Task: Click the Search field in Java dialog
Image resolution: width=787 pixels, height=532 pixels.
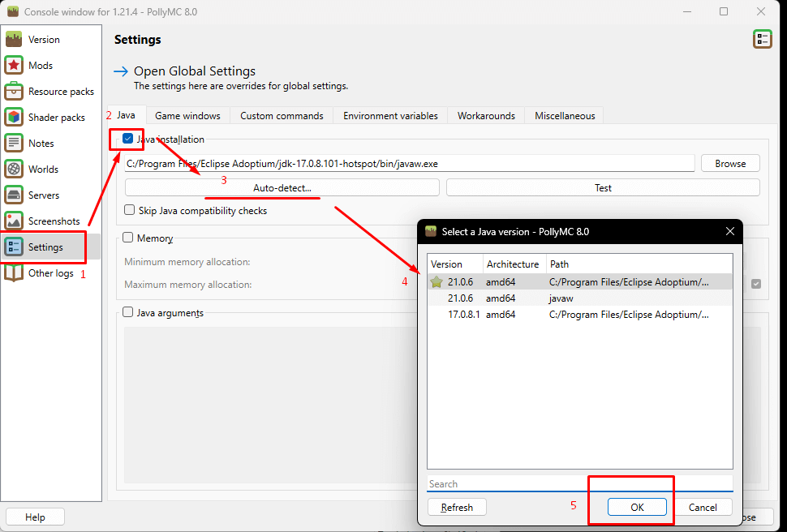Action: click(579, 483)
